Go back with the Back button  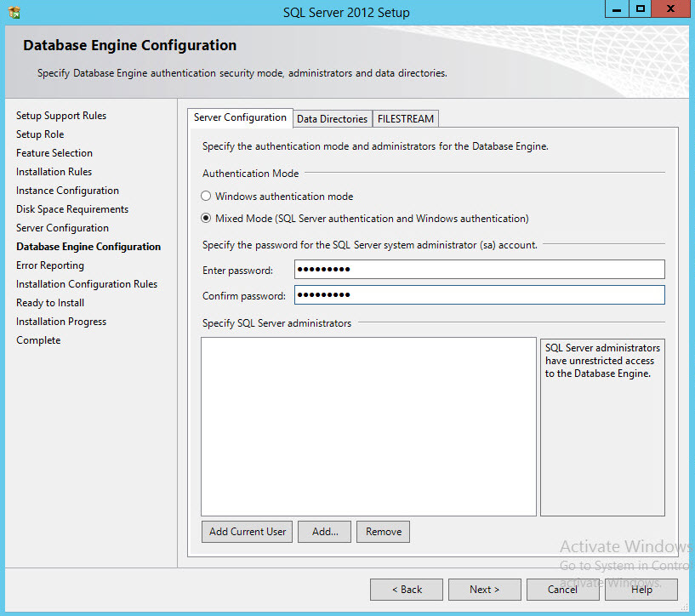(x=407, y=590)
